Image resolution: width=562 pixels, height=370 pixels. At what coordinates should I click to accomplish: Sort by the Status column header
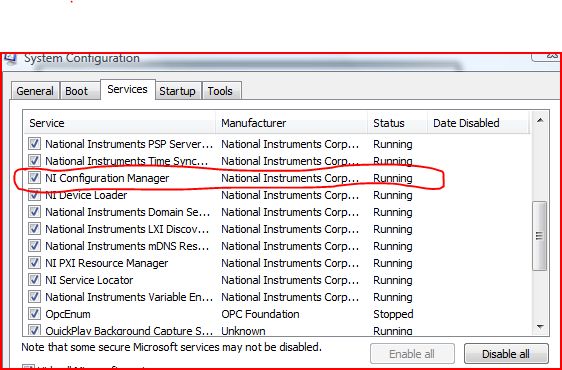[x=397, y=123]
